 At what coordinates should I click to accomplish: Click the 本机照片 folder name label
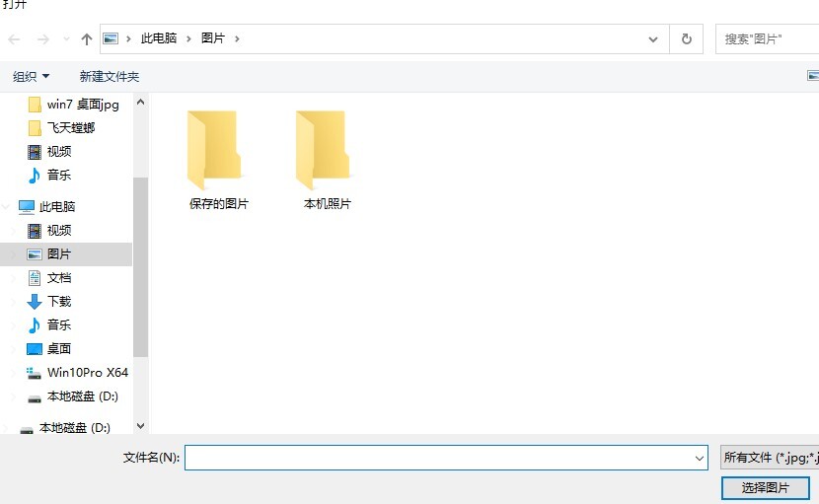(x=327, y=204)
